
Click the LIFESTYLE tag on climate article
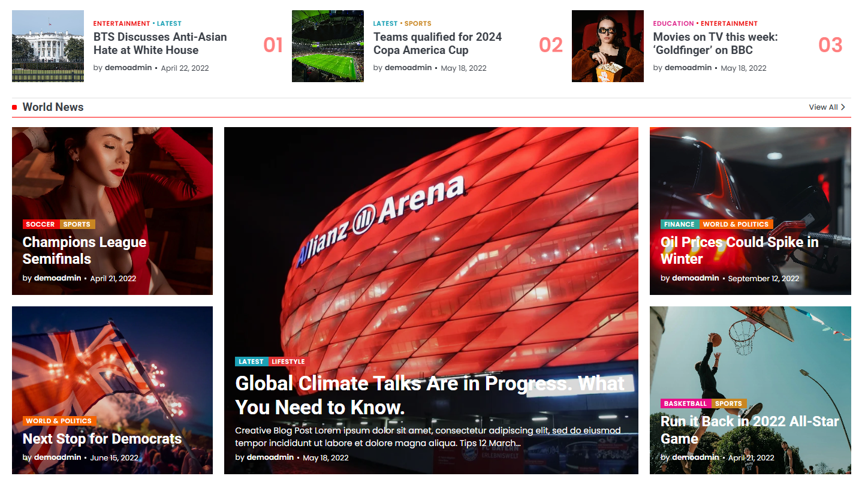(x=288, y=362)
